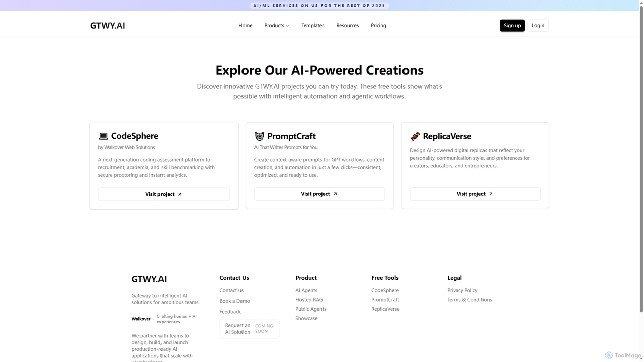Open the Hosted RAG footer link
This screenshot has height=362, width=644.
point(309,300)
